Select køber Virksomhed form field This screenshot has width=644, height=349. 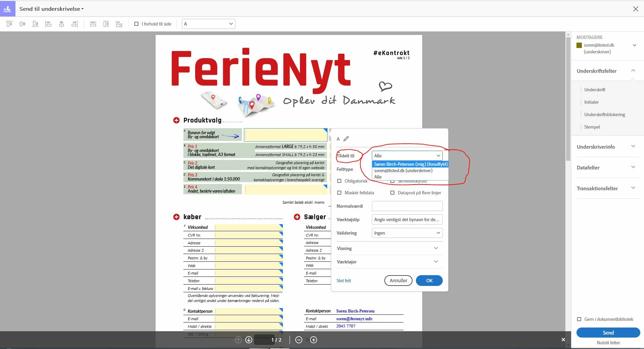(x=249, y=227)
